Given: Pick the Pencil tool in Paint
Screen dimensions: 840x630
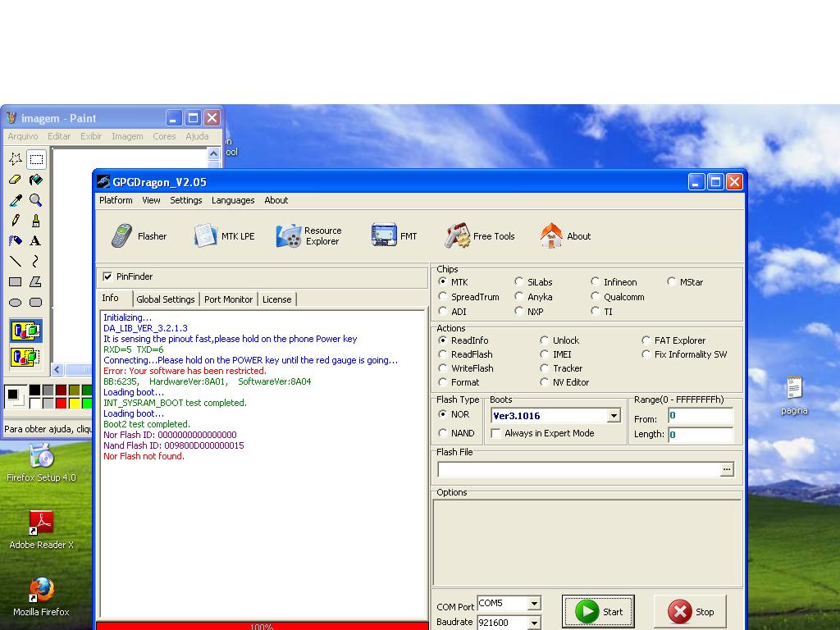Looking at the screenshot, I should tap(16, 220).
